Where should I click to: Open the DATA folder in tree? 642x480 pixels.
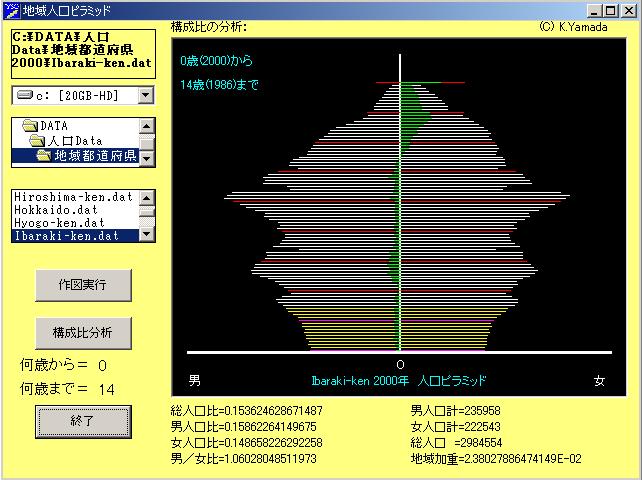(54, 125)
